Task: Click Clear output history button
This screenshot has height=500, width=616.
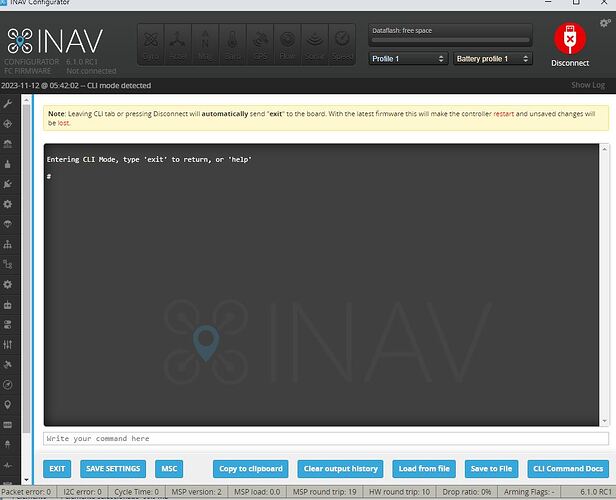Action: [340, 469]
